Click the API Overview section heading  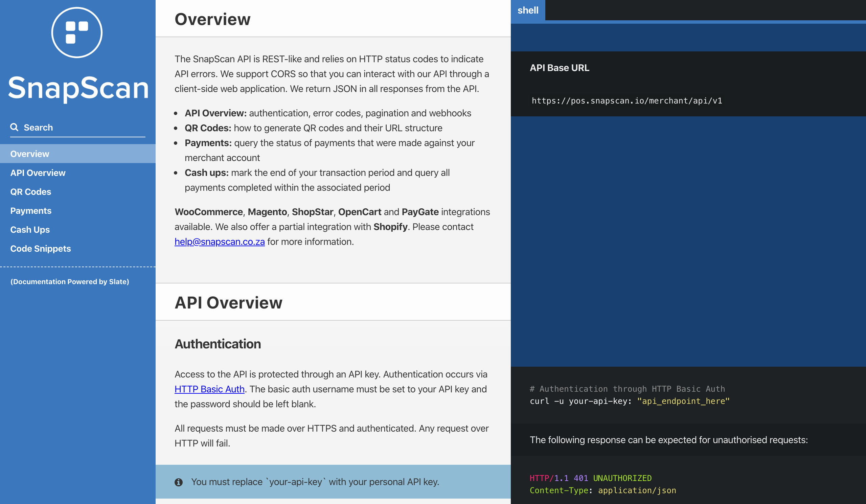pyautogui.click(x=229, y=303)
